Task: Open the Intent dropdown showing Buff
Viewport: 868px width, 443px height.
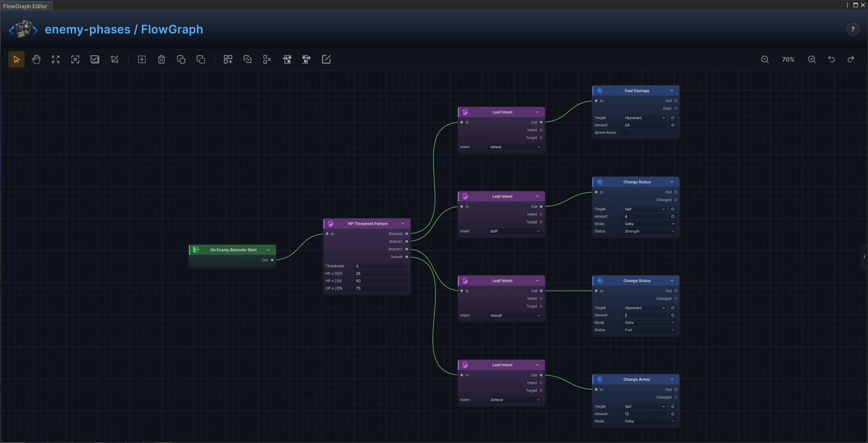Action: click(x=515, y=231)
